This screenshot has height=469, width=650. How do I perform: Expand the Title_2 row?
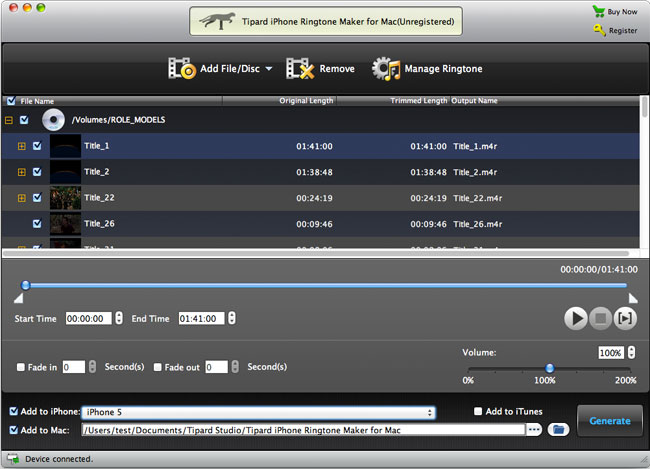[x=22, y=172]
